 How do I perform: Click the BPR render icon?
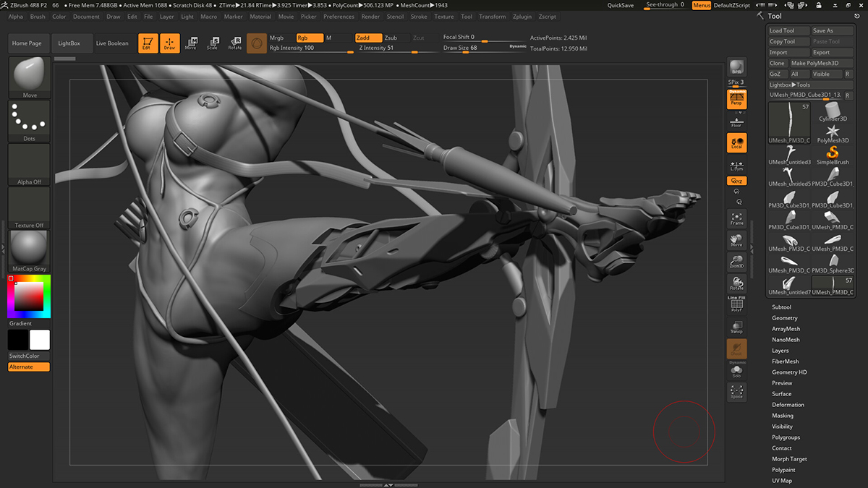(736, 67)
